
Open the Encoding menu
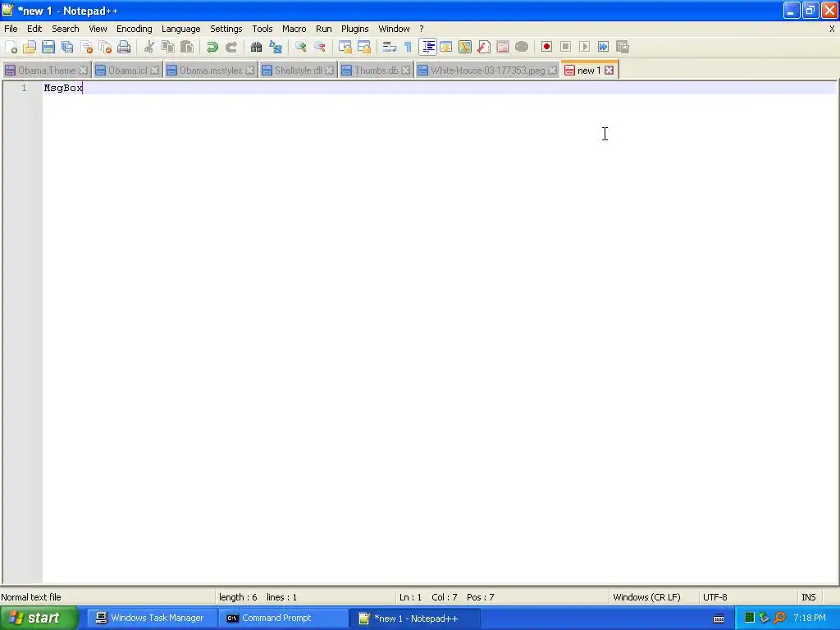point(134,29)
